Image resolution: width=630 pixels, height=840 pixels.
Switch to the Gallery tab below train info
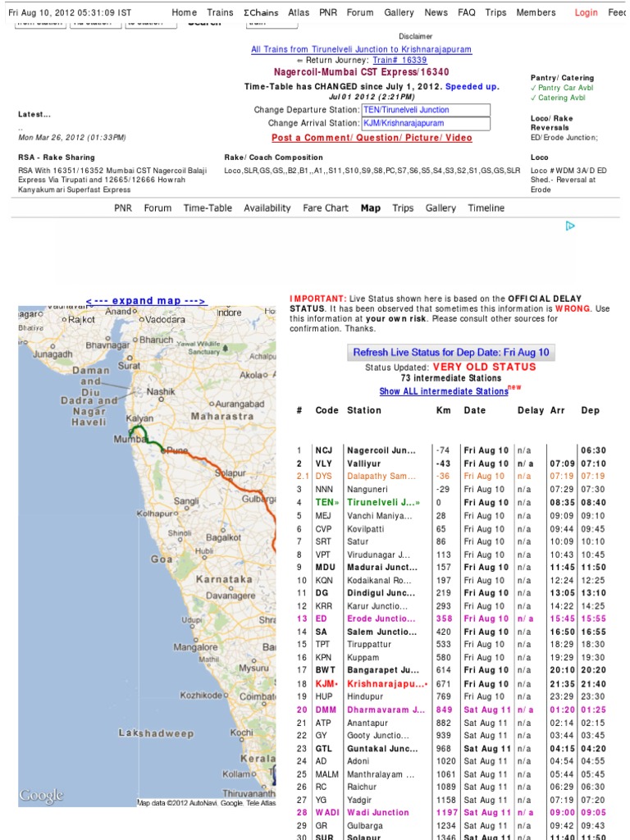click(441, 208)
